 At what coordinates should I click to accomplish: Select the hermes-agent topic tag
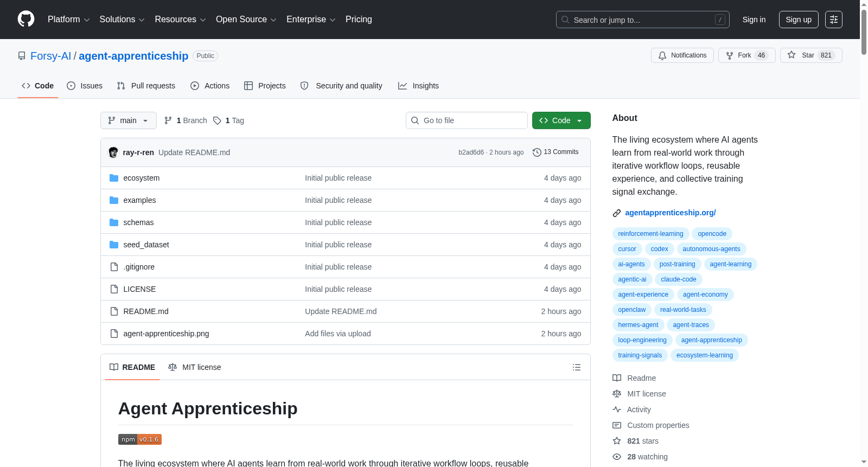click(638, 325)
